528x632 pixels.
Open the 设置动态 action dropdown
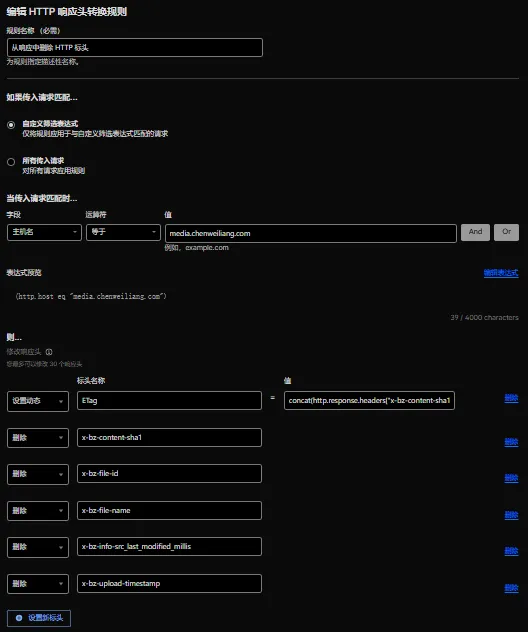pyautogui.click(x=38, y=401)
